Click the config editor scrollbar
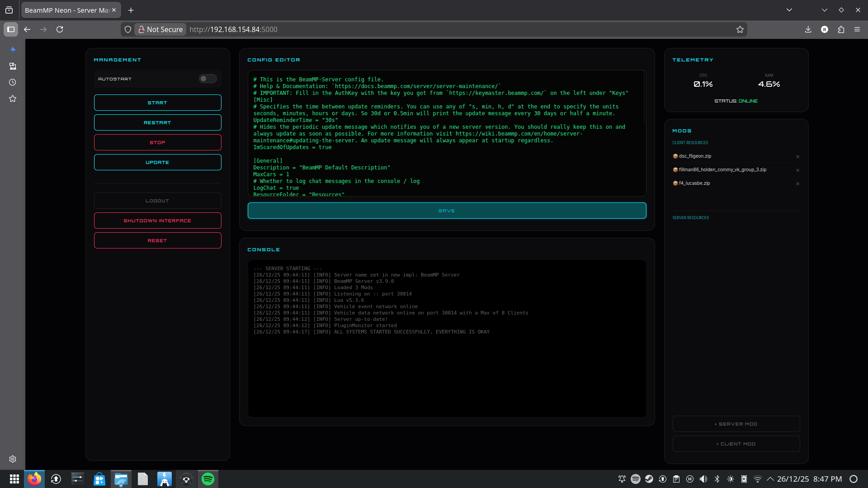This screenshot has height=488, width=868. click(x=645, y=97)
